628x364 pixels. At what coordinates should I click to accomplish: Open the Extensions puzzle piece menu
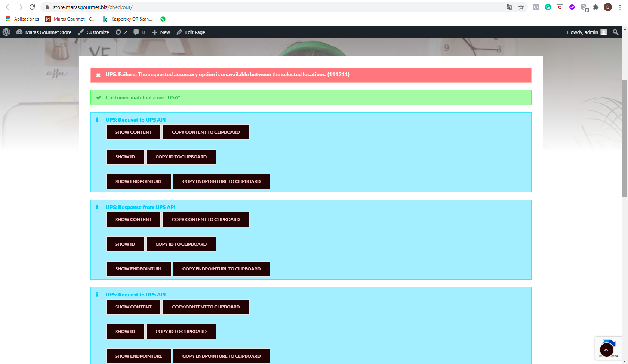596,7
